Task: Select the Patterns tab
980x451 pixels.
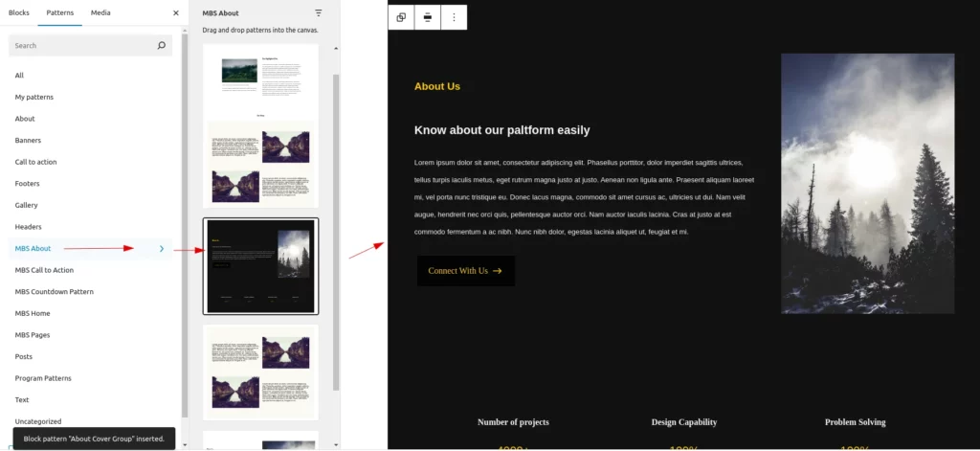Action: click(59, 13)
